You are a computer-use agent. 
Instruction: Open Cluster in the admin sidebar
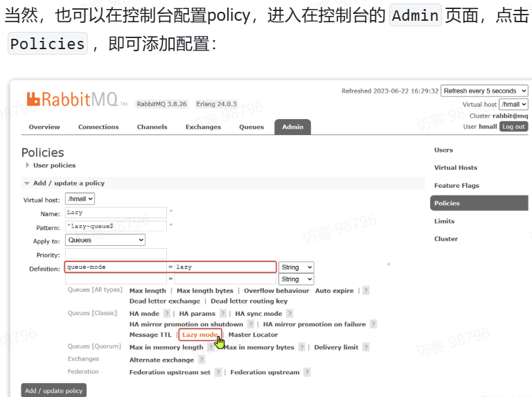coord(446,239)
